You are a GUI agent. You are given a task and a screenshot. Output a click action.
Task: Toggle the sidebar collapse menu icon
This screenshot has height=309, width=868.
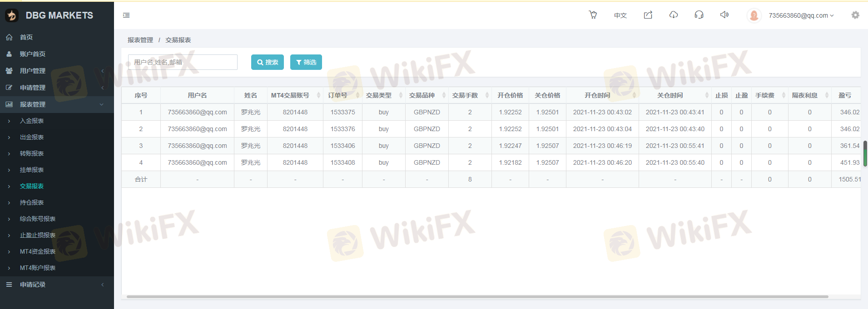pyautogui.click(x=126, y=15)
